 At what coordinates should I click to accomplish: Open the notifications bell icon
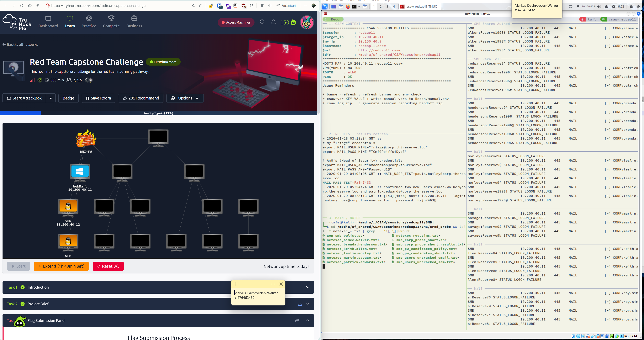tap(273, 23)
